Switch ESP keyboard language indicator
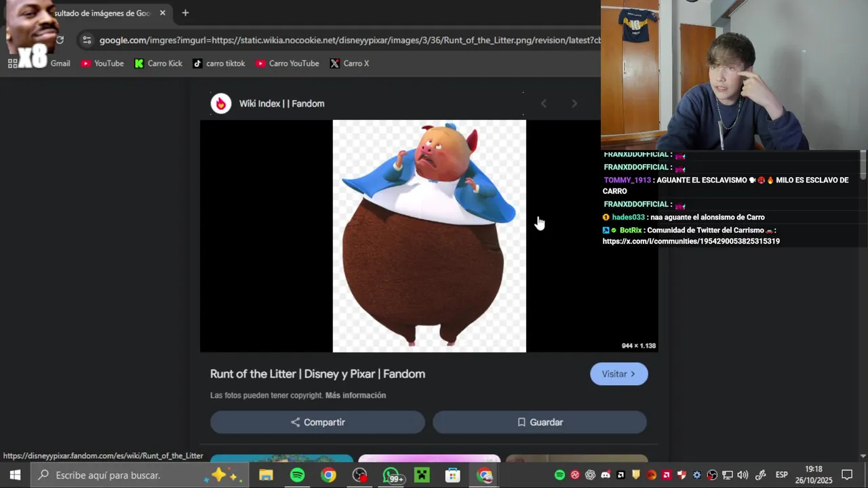Screen dimensions: 868x488 (x=781, y=475)
